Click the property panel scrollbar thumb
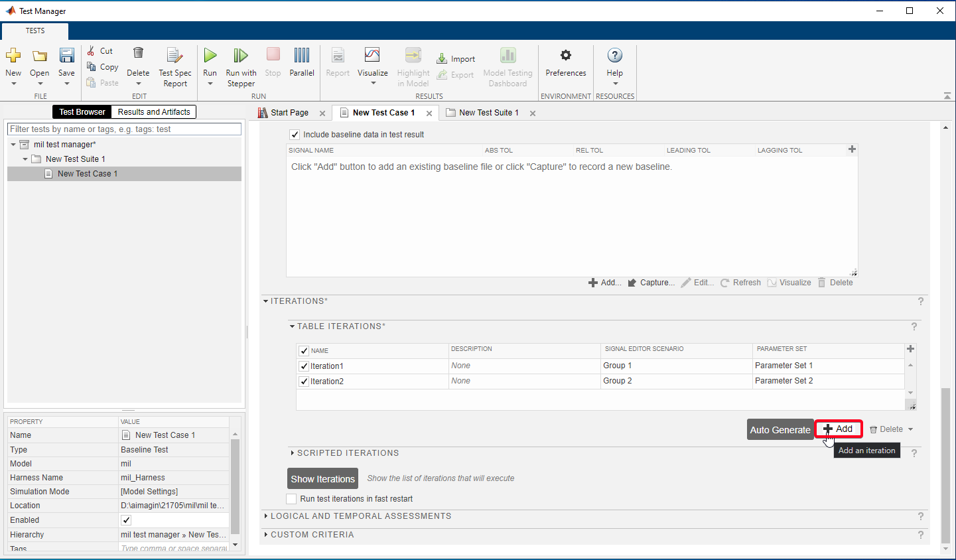956x560 pixels. [235, 486]
